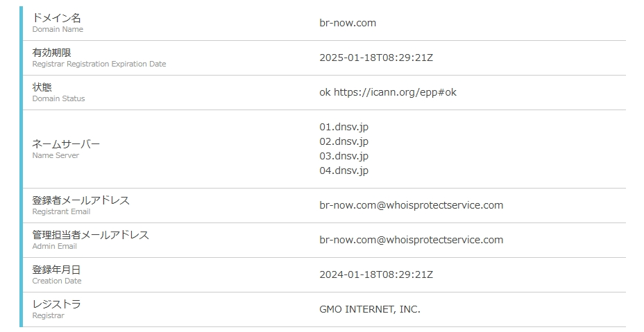Click the 管理担当者メールアドレス label
Screen dimensions: 644x332
coord(90,235)
